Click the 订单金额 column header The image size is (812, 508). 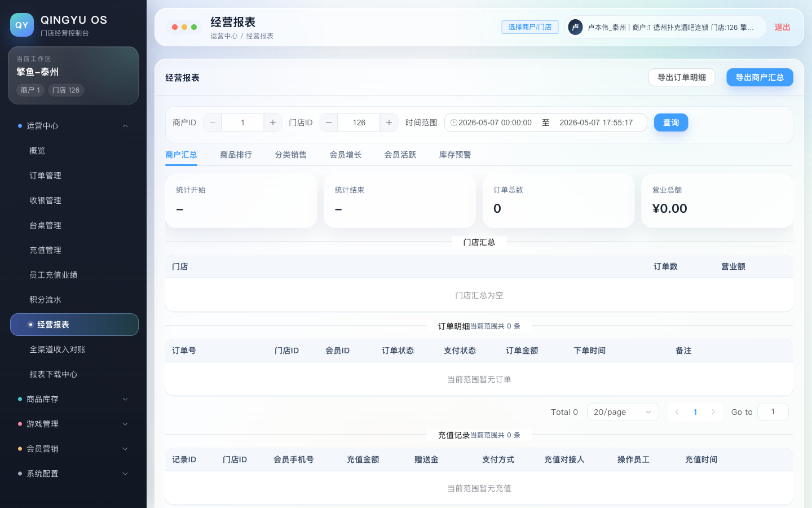click(522, 351)
